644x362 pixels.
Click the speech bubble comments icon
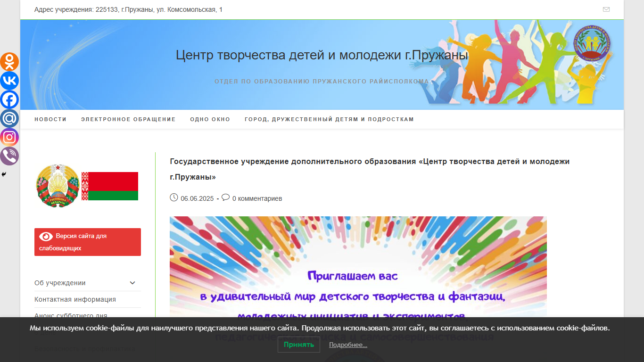226,197
